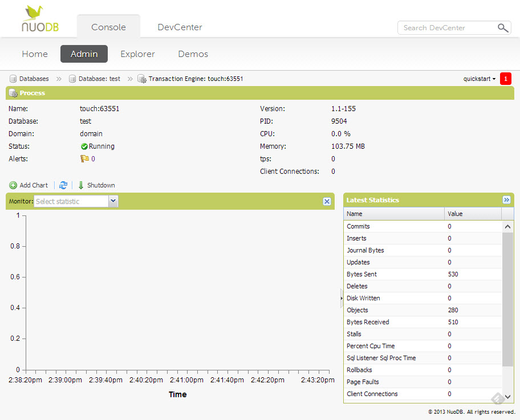Click the Objects value 280
Screen dimensions: 520x420
[x=453, y=310]
